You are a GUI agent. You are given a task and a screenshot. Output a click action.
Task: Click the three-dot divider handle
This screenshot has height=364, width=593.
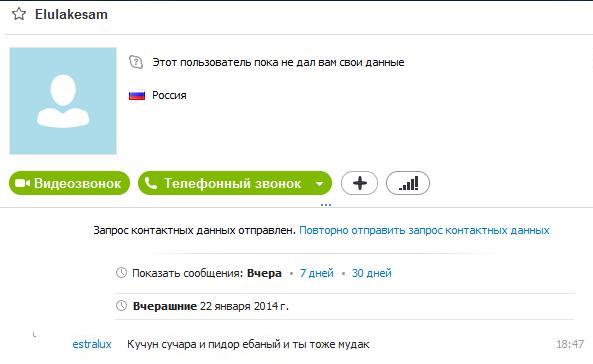tap(326, 205)
